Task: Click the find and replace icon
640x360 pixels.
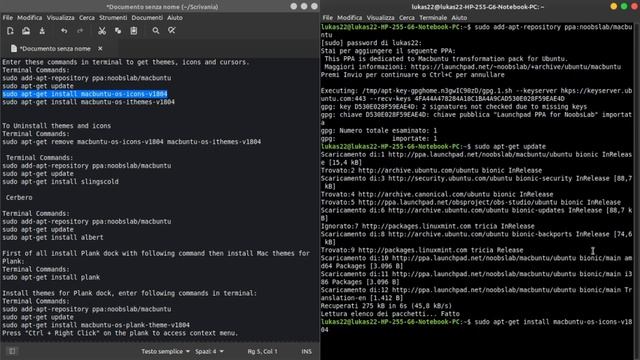Action: [172, 31]
